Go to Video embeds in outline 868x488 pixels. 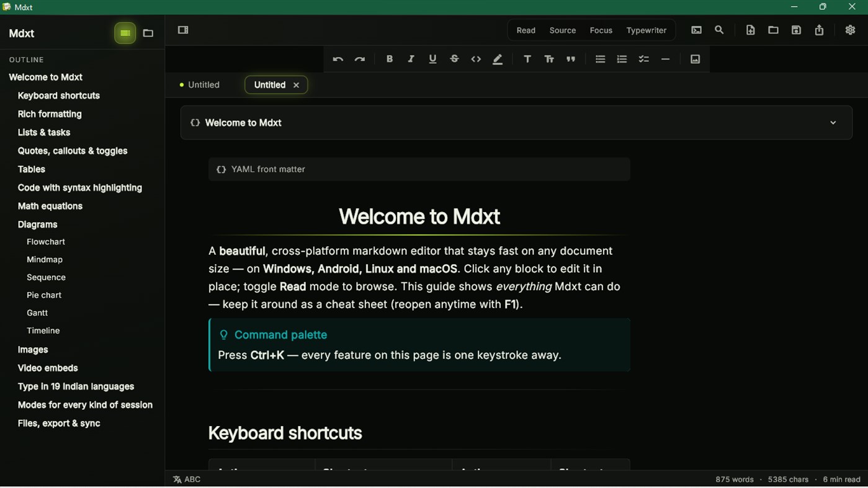[x=48, y=368]
